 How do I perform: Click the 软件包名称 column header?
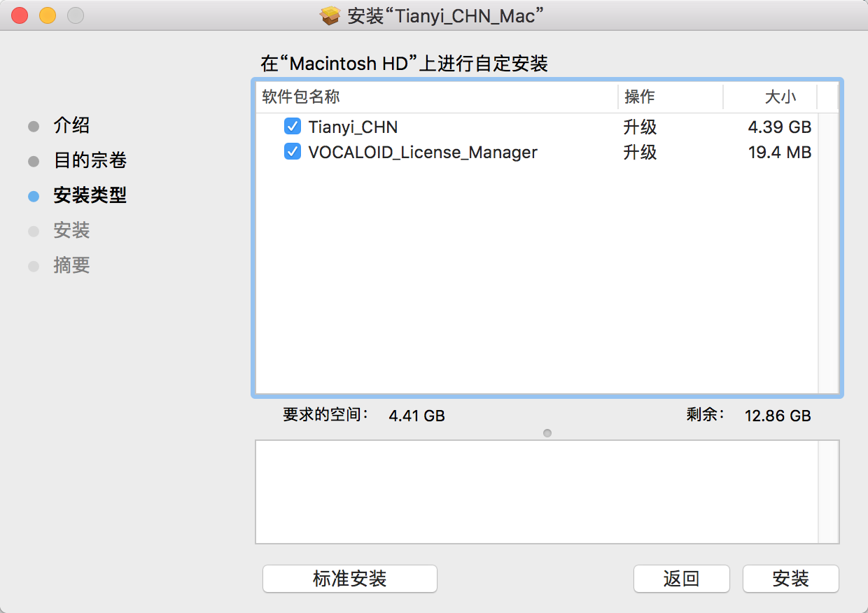(301, 97)
